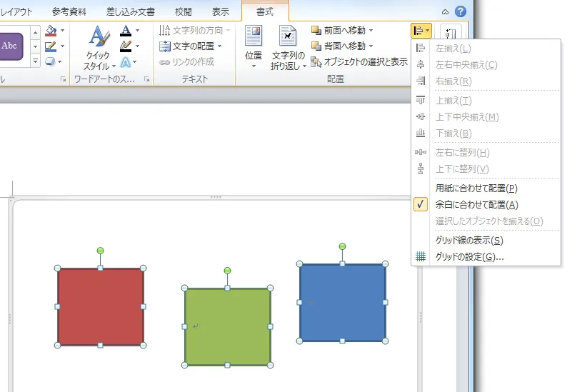Click align middle vertical icon in menu
Viewport: 577px width, 392px height.
(x=421, y=116)
